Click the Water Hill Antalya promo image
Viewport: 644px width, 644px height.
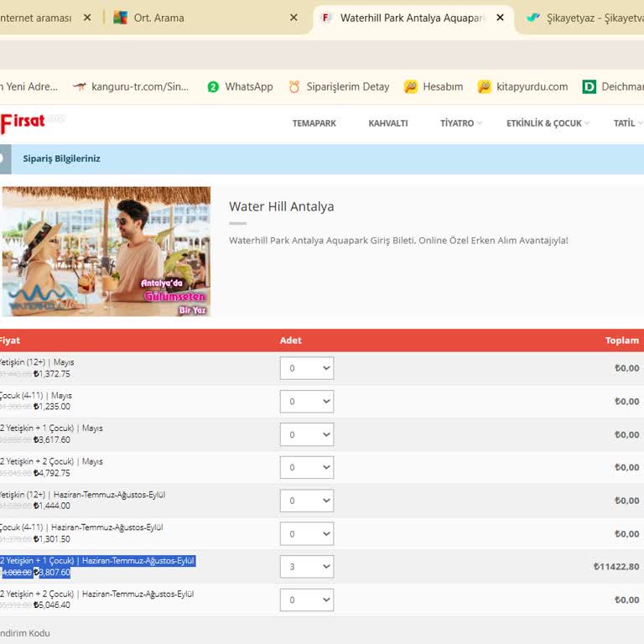[x=106, y=252]
